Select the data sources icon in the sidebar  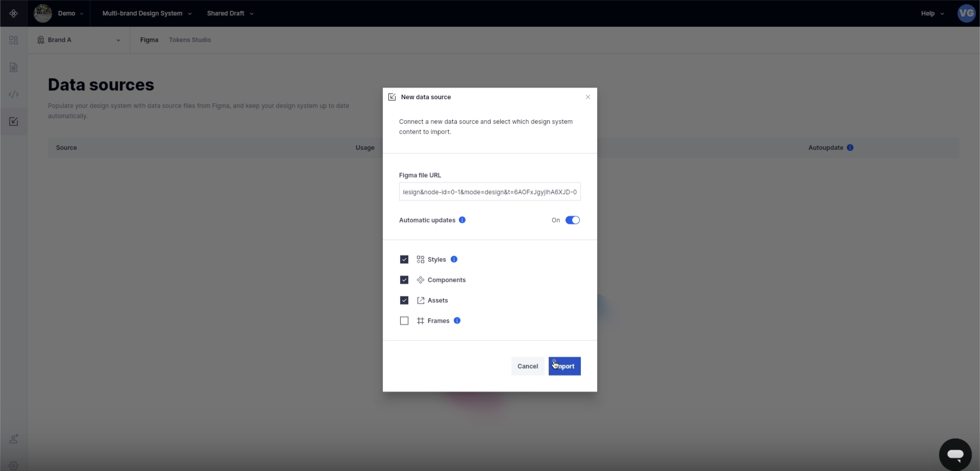(13, 121)
